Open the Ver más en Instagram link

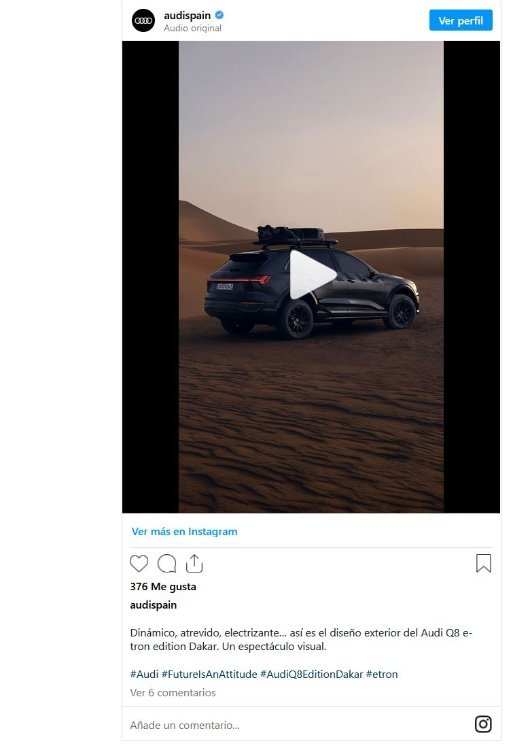point(185,531)
